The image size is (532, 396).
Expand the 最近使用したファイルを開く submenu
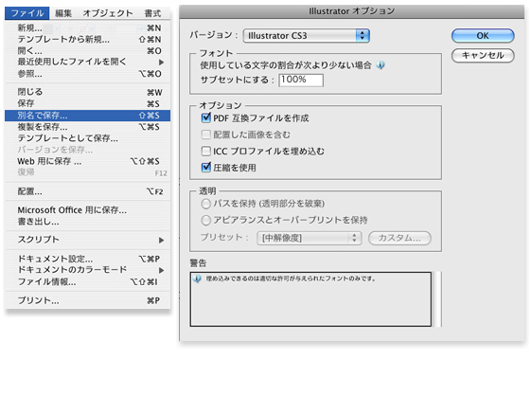tap(87, 62)
